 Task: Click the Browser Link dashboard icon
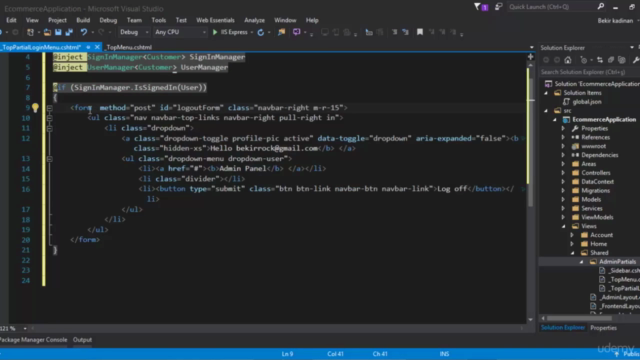[x=281, y=32]
